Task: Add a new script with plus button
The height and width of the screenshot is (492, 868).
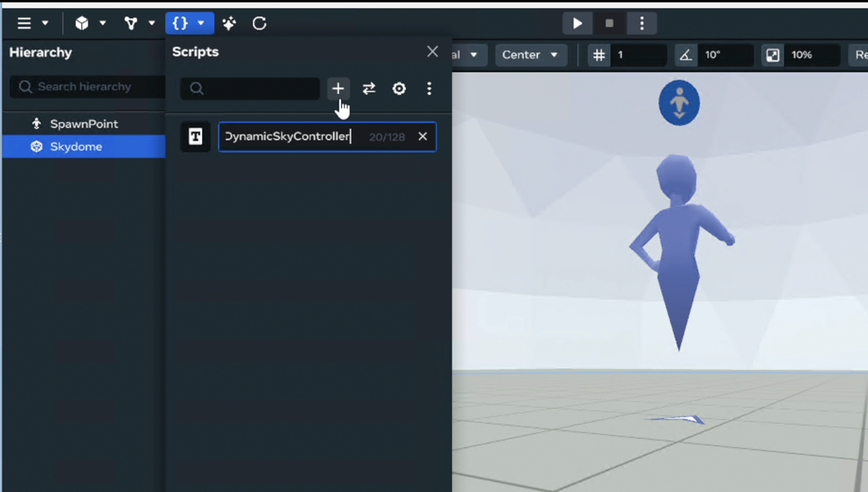Action: click(x=338, y=89)
